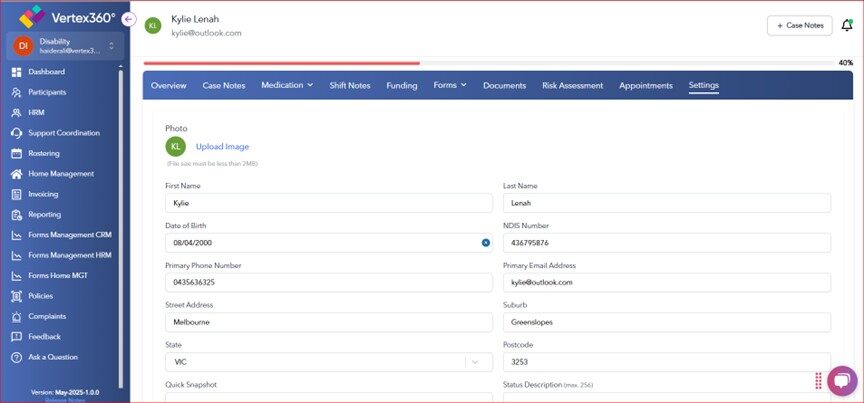Click the kylie@outlook.com header email text
864x403 pixels.
coord(207,33)
